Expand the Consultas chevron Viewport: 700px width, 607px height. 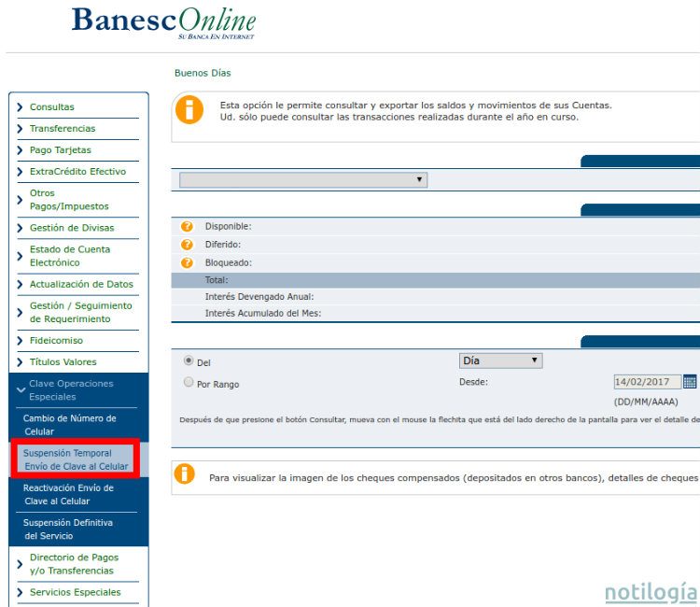pos(20,106)
